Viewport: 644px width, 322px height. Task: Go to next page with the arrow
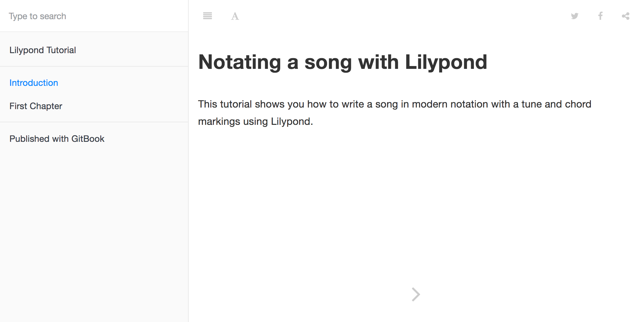tap(416, 294)
